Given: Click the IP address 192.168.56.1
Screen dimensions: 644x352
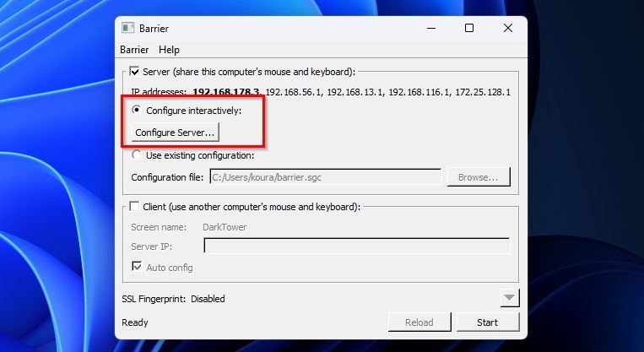Looking at the screenshot, I should [x=293, y=92].
